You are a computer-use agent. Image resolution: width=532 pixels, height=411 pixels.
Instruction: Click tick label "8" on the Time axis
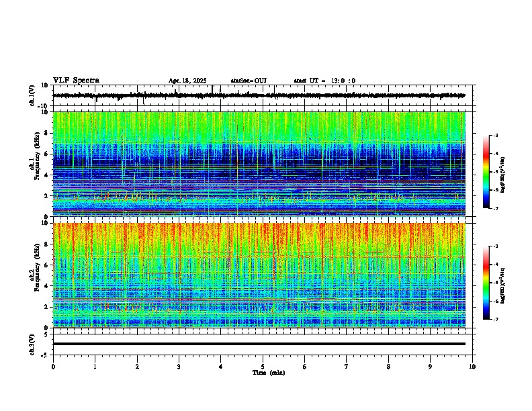point(388,367)
